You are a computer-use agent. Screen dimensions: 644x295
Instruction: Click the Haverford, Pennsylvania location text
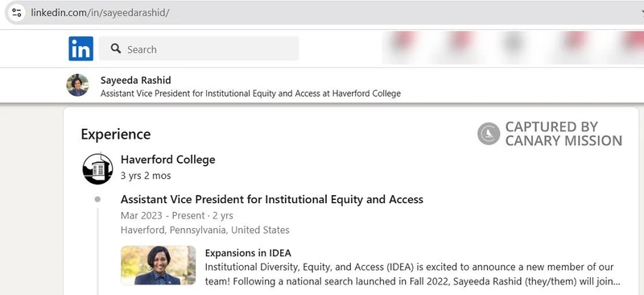(x=205, y=230)
